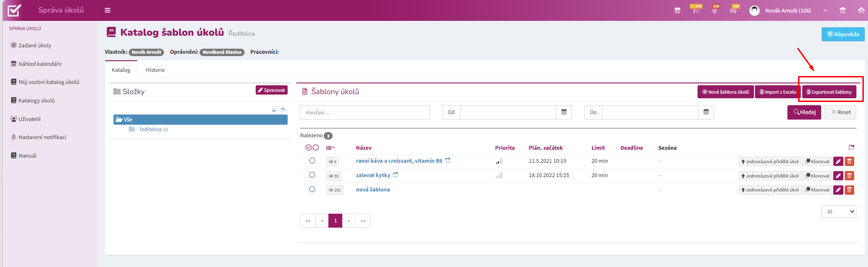This screenshot has width=868, height=267.
Task: Open calendar picker for the Od date
Action: (564, 112)
